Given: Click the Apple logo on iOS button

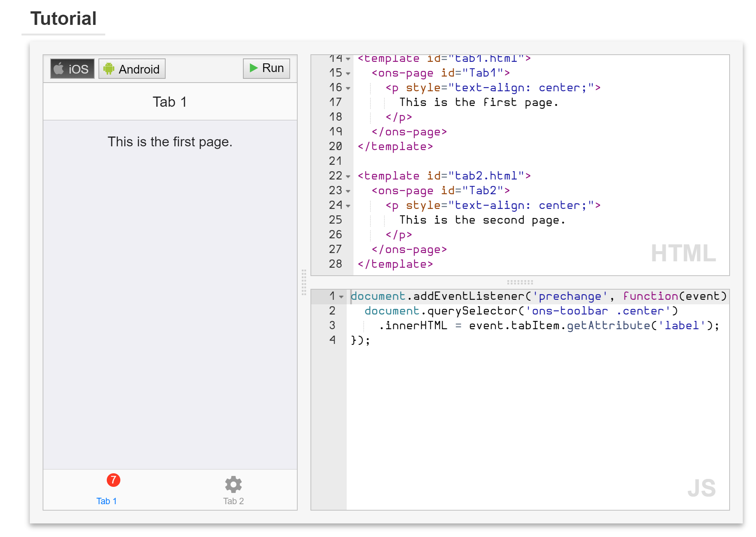Looking at the screenshot, I should pyautogui.click(x=58, y=69).
